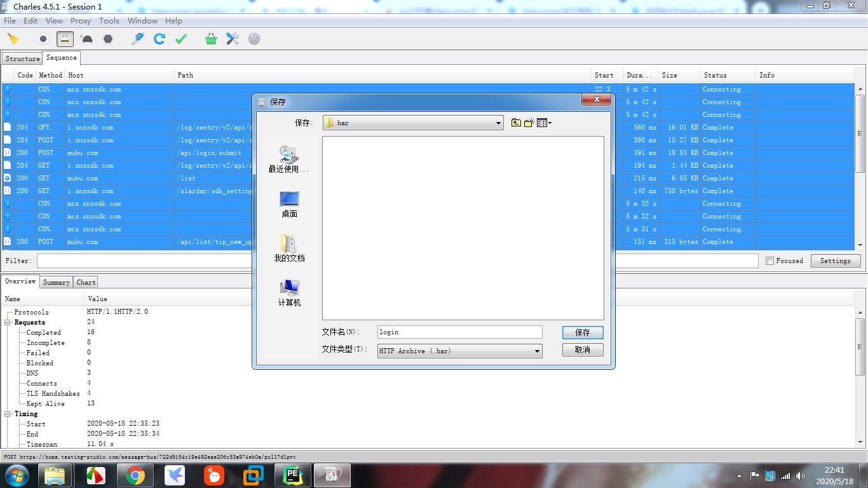The width and height of the screenshot is (868, 488).
Task: Click the broom clear session icon
Action: 13,39
